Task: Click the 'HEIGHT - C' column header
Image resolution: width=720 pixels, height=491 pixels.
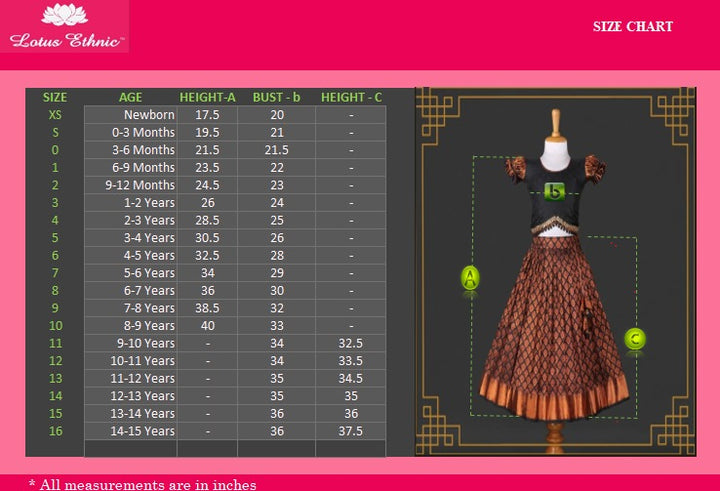Action: click(351, 97)
